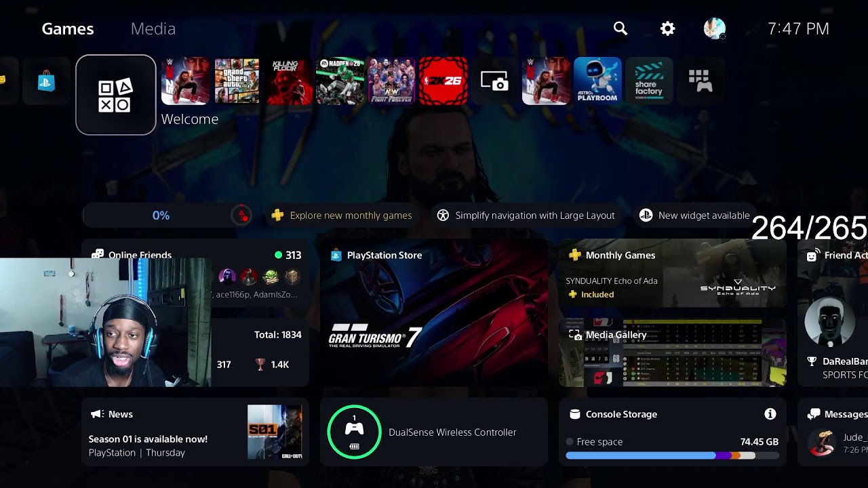Click the trophy icon in Friend Activity card
This screenshot has width=868, height=488.
coord(812,362)
